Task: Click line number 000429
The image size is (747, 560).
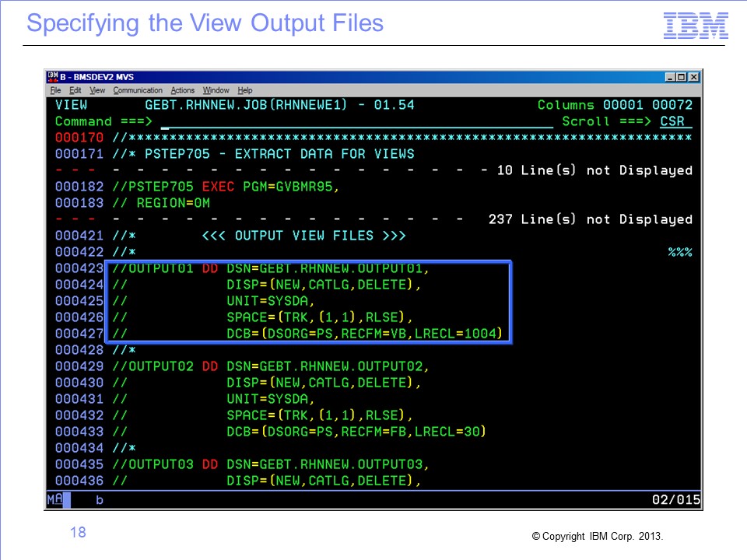Action: coord(79,366)
